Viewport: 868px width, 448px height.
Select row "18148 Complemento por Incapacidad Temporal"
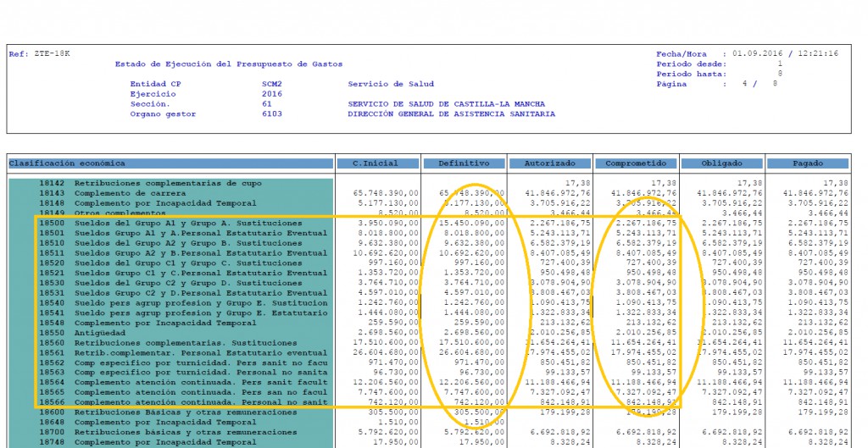point(430,203)
